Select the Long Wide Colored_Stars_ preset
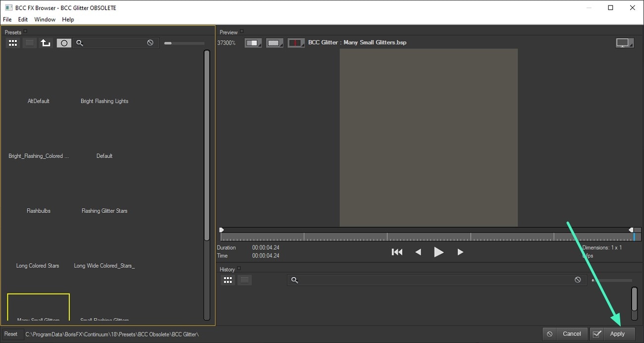The height and width of the screenshot is (343, 644). pyautogui.click(x=105, y=266)
